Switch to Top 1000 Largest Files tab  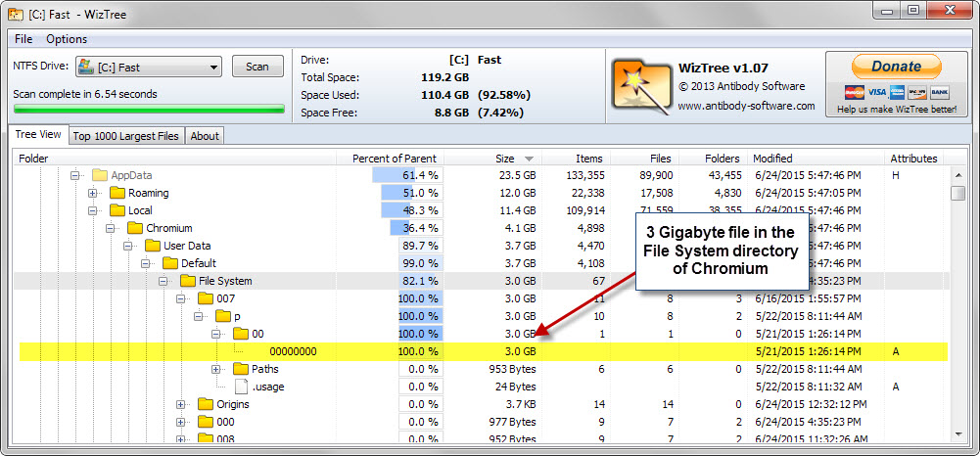click(x=126, y=136)
